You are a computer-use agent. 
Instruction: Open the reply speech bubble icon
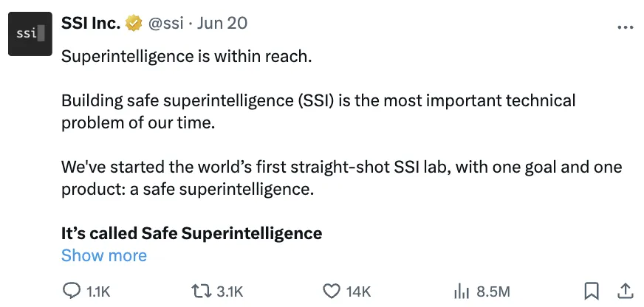pyautogui.click(x=72, y=291)
